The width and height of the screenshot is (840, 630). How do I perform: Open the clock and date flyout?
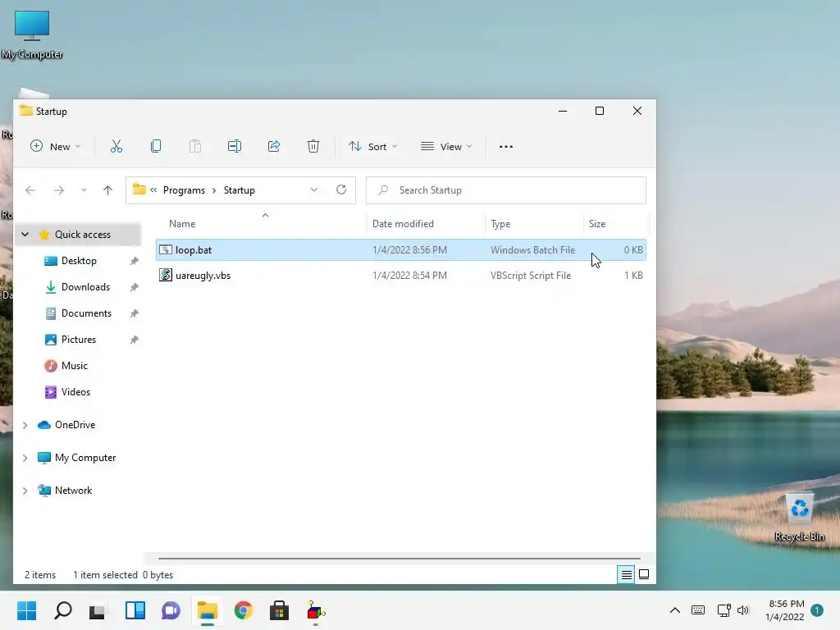point(785,610)
